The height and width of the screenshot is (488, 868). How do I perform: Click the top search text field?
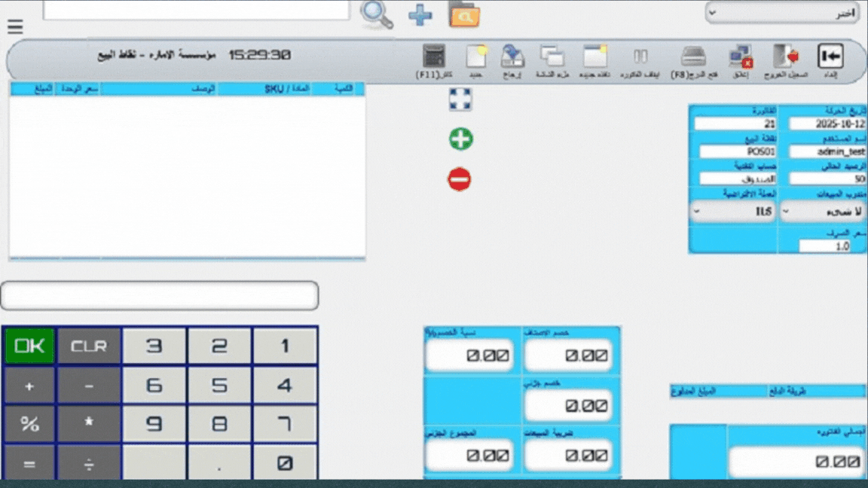tap(196, 10)
